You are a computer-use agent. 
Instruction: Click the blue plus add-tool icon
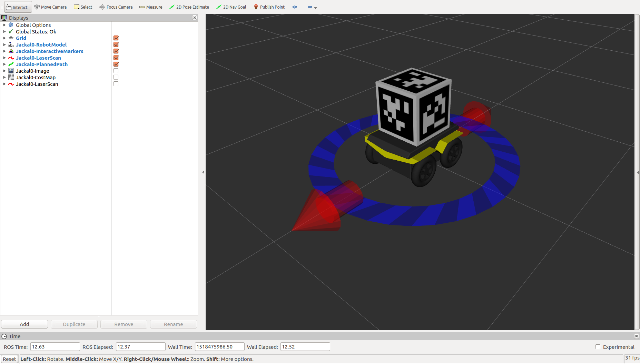tap(295, 7)
